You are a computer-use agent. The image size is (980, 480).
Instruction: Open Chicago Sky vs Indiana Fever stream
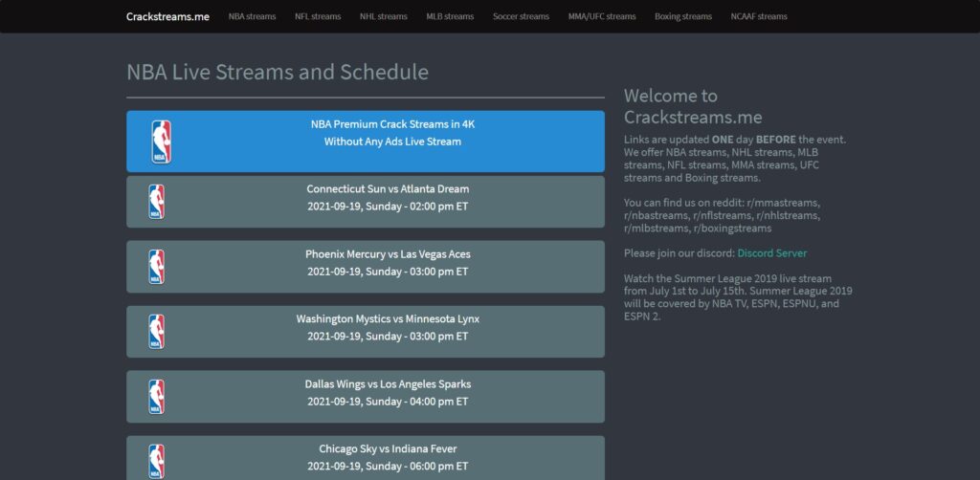point(365,457)
